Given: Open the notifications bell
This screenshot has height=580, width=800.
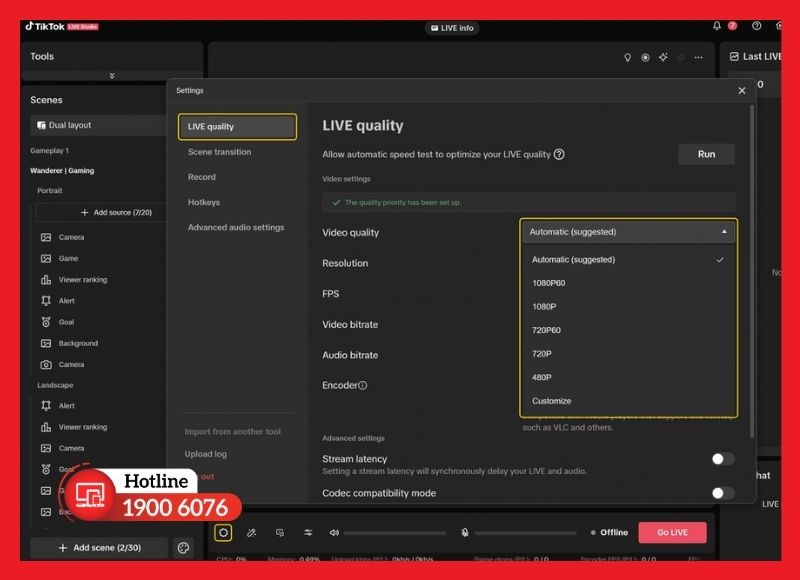Looking at the screenshot, I should pos(717,26).
